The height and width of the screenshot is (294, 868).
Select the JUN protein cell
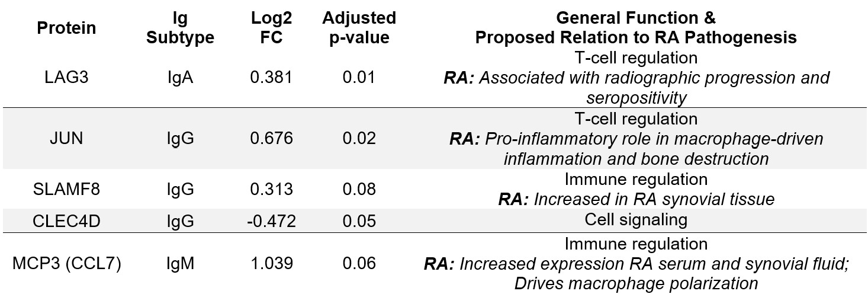[67, 139]
